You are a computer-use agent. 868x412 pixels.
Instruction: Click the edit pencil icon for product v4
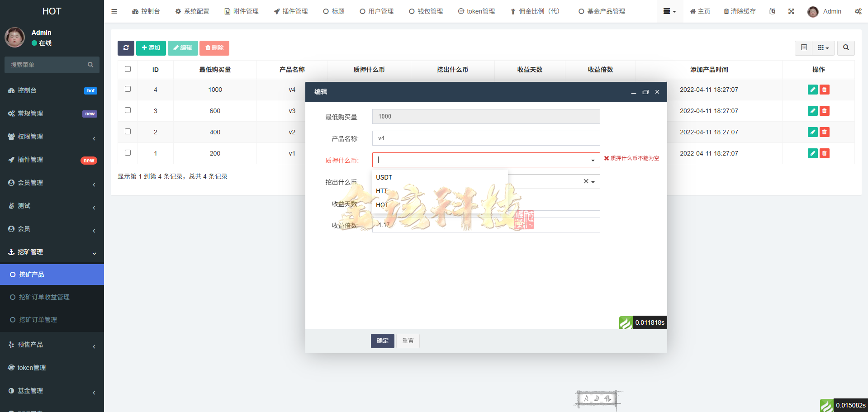tap(812, 90)
